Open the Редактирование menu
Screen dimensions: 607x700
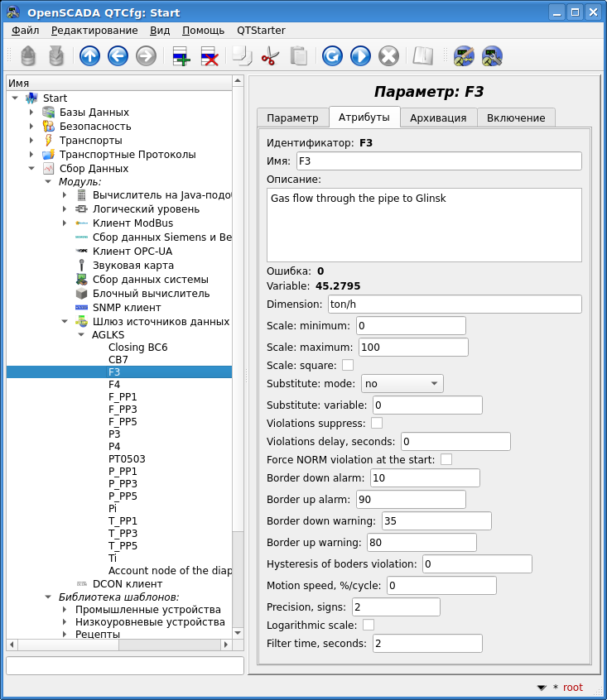(x=94, y=30)
